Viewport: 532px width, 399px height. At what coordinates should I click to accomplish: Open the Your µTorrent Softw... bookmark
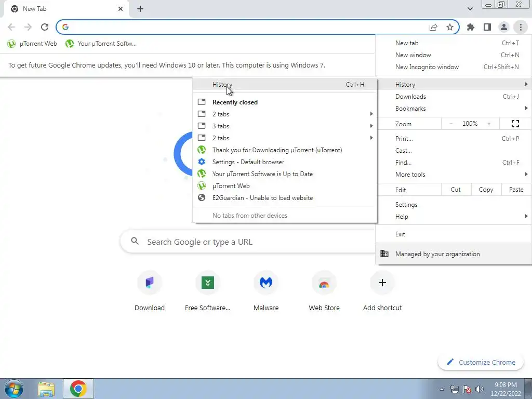click(x=101, y=44)
